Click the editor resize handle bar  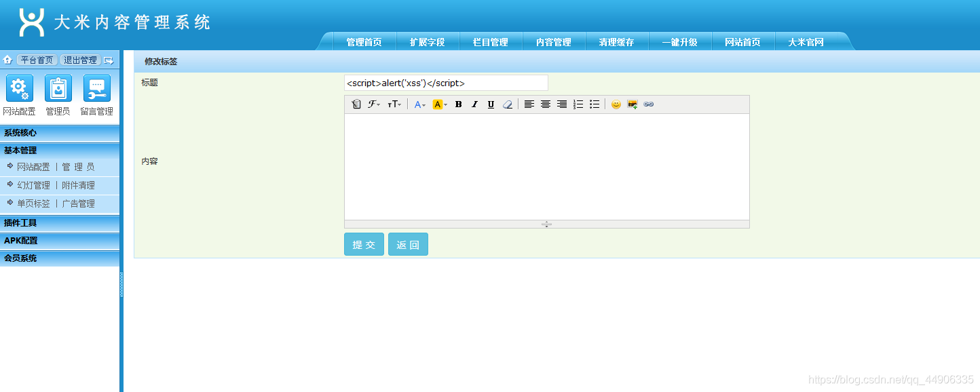click(547, 224)
